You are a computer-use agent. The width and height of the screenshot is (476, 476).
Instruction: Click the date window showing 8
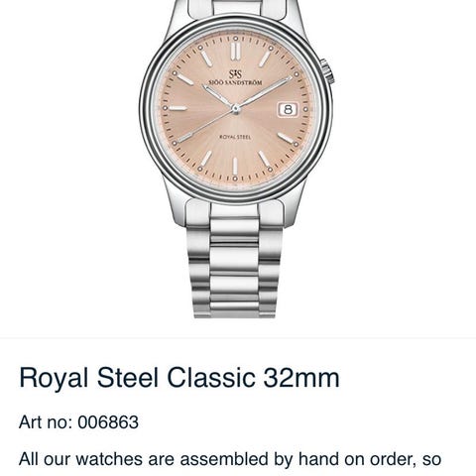(x=288, y=109)
